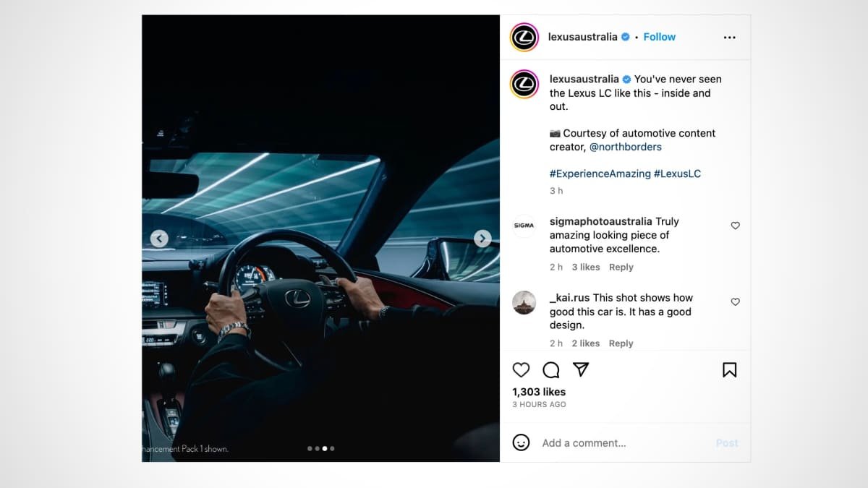Go back to the previous carousel image
This screenshot has width=868, height=488.
click(159, 239)
